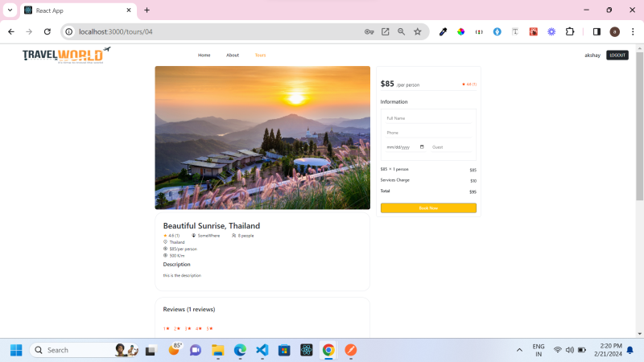Select the React App tab

(x=77, y=10)
